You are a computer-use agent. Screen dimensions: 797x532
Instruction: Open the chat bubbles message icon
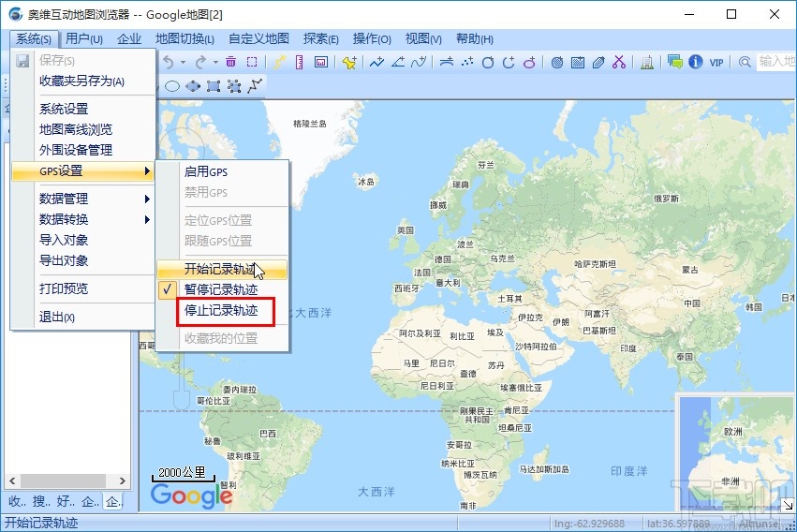click(x=675, y=62)
